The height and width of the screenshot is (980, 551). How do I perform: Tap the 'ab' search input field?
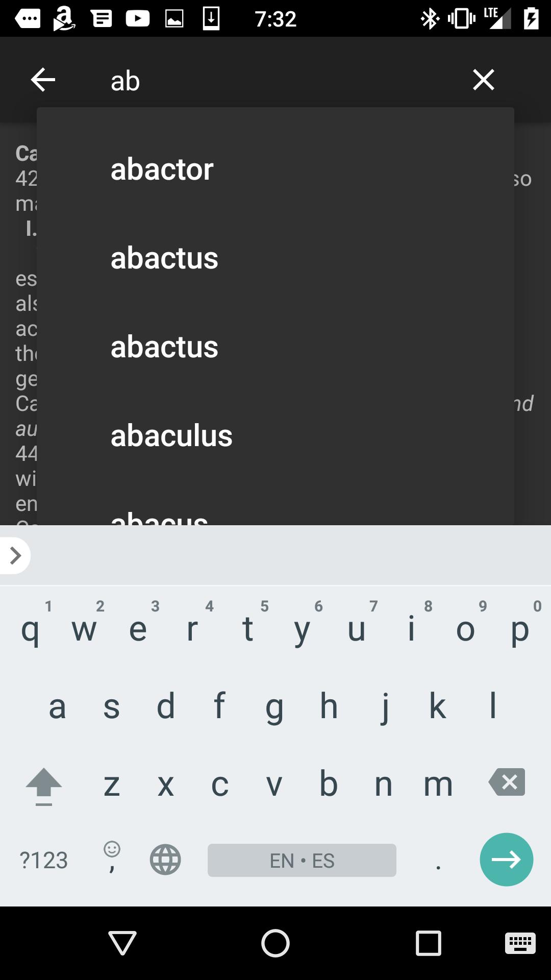(275, 81)
